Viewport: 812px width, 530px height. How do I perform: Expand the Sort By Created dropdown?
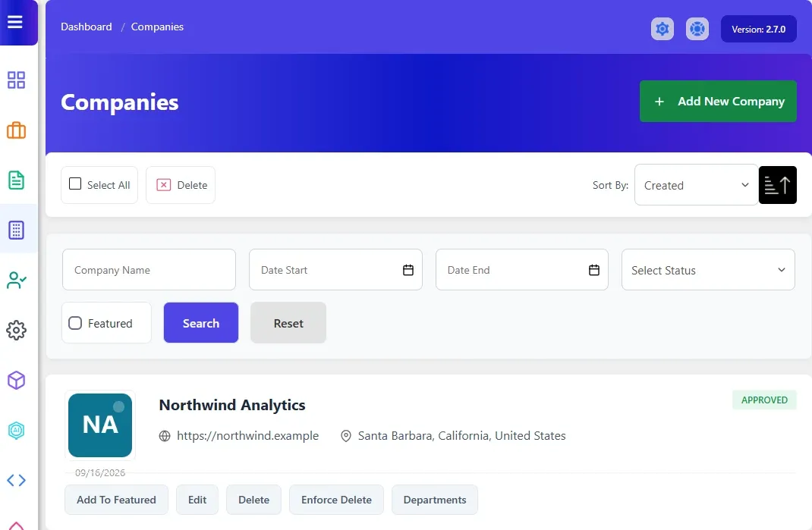(x=697, y=185)
